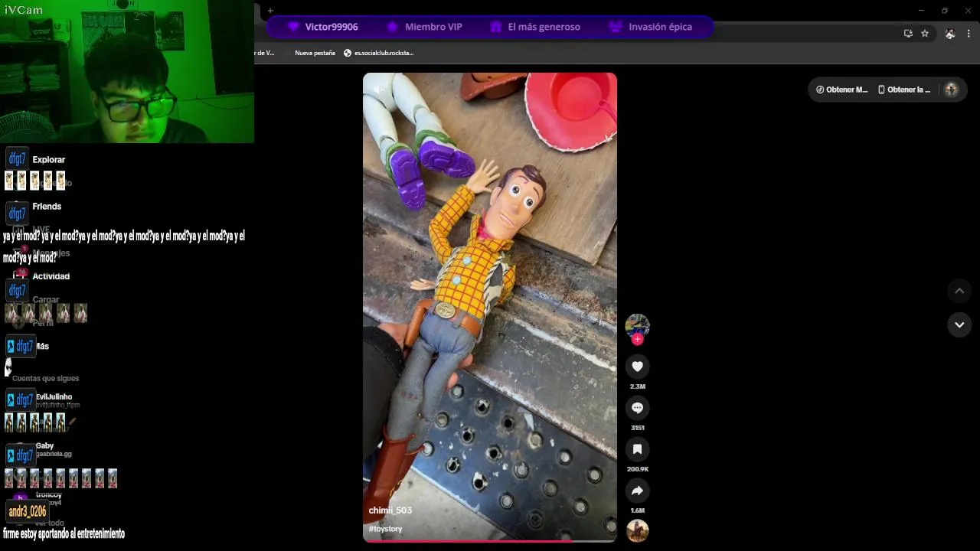
Task: Save the video with bookmark icon
Action: pyautogui.click(x=637, y=449)
